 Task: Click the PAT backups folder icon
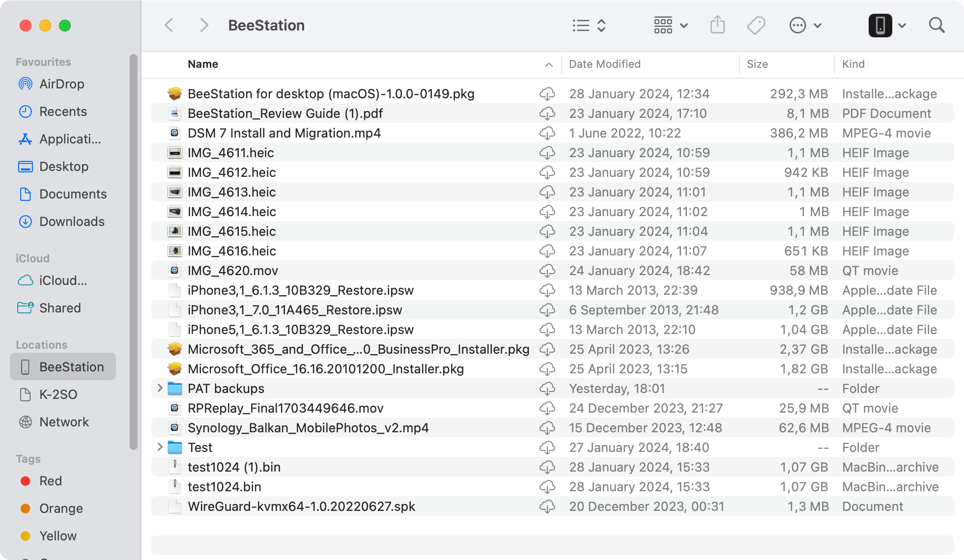coord(174,389)
